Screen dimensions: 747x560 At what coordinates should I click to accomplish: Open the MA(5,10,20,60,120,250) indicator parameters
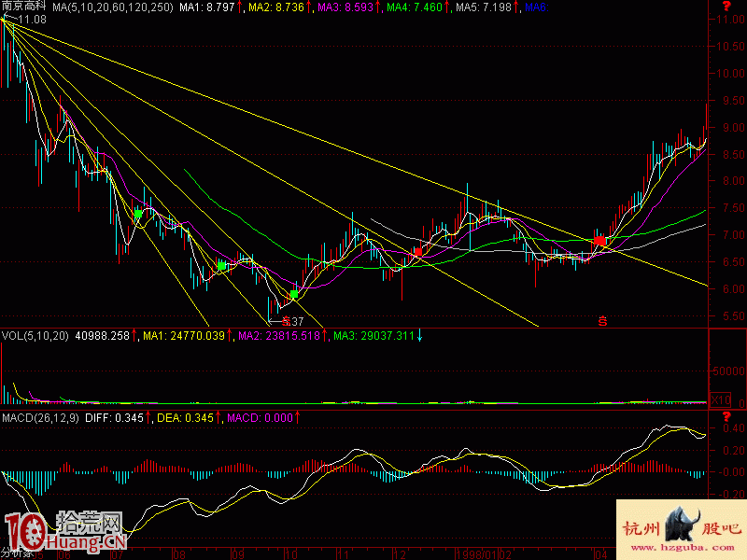tap(113, 7)
